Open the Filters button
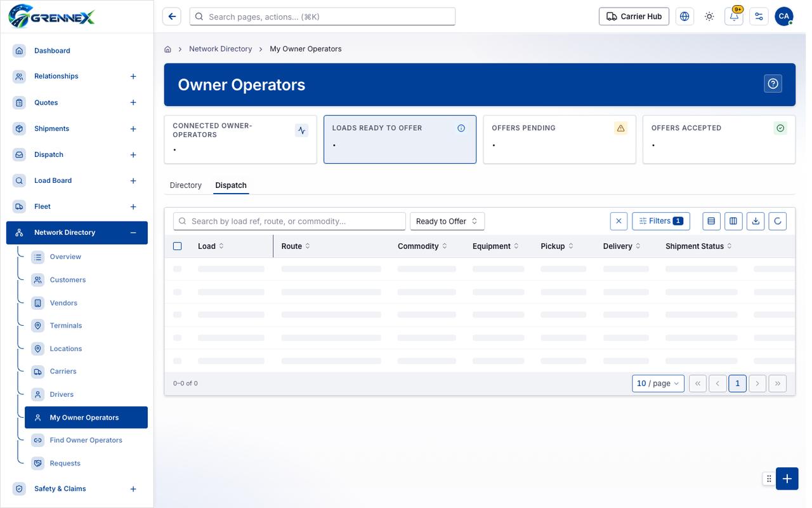This screenshot has height=508, width=812. pos(661,221)
